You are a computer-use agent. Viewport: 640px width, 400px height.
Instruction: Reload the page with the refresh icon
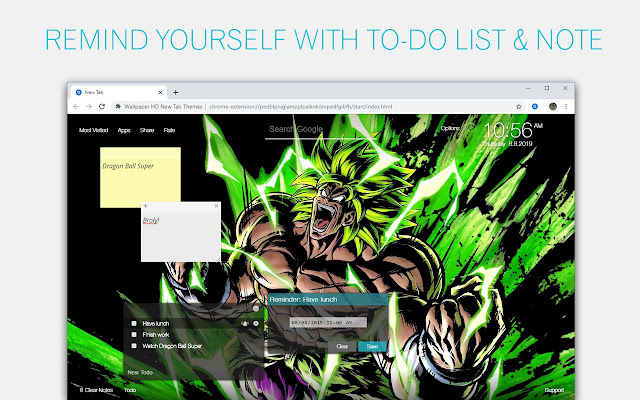[x=102, y=107]
